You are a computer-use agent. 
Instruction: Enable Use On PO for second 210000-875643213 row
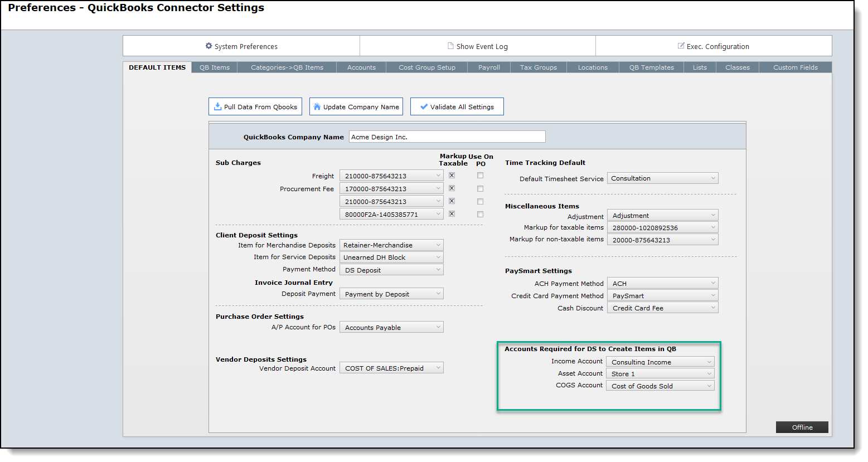pyautogui.click(x=480, y=201)
